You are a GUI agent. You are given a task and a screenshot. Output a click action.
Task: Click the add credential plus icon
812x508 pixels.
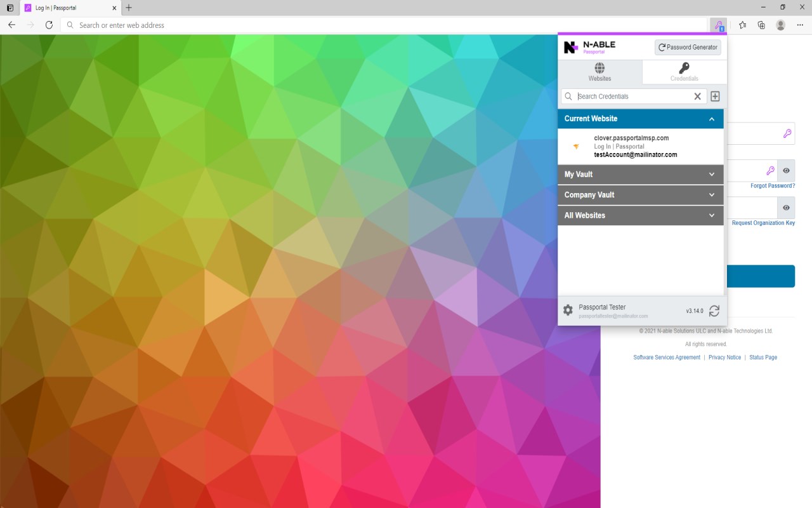pos(715,97)
